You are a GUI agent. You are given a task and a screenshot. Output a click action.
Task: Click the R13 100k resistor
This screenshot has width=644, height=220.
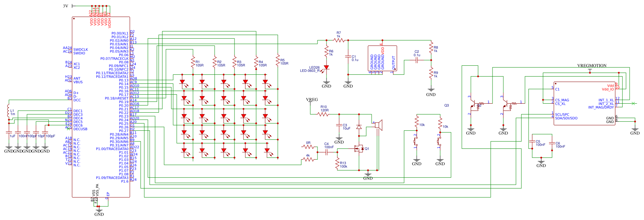click(337, 163)
